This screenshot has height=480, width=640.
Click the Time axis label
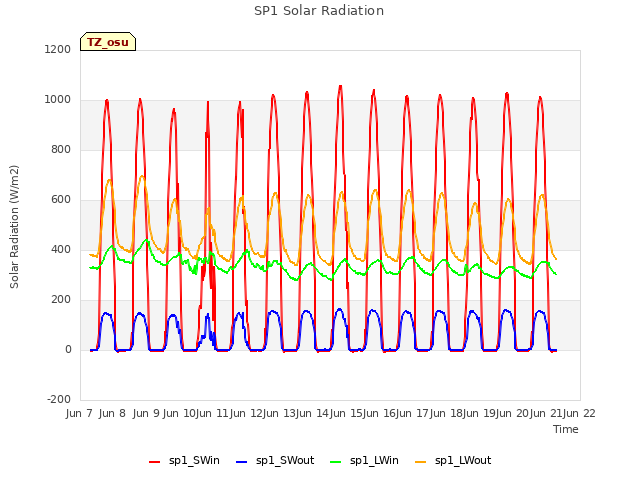pyautogui.click(x=566, y=429)
